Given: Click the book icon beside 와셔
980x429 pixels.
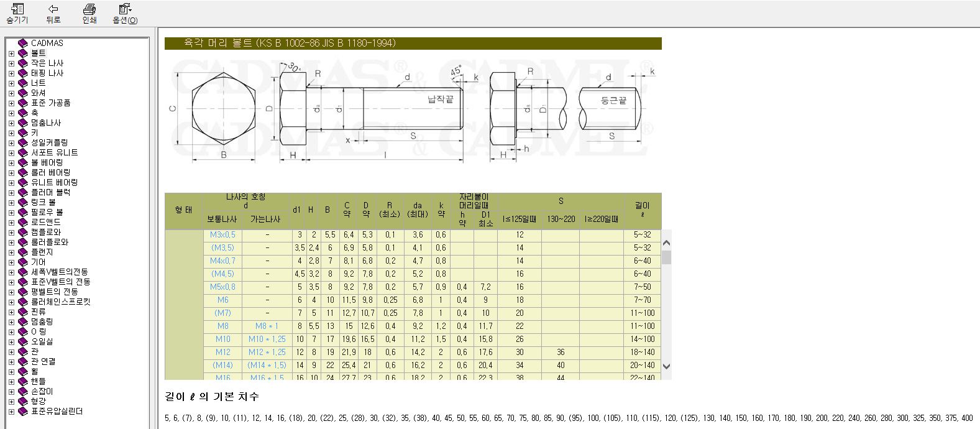Looking at the screenshot, I should coord(23,93).
